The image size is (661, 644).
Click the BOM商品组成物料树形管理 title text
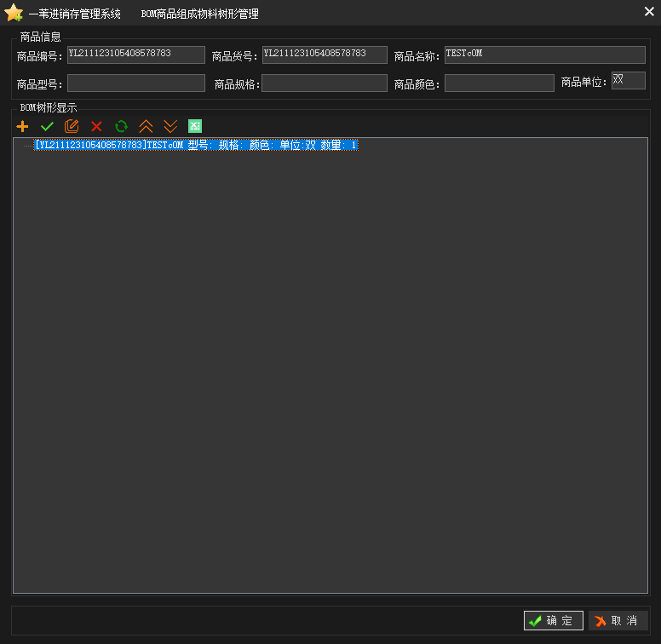[x=200, y=14]
